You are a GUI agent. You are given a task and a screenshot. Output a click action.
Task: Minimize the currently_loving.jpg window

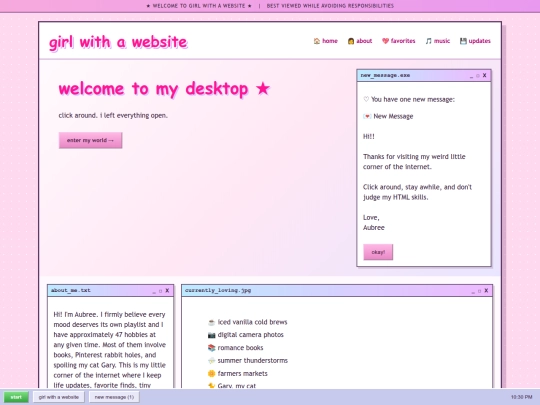pos(473,291)
